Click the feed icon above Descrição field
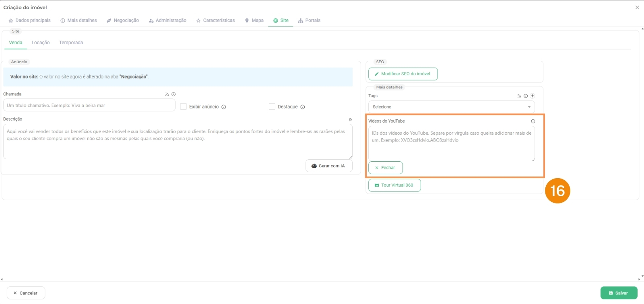The height and width of the screenshot is (304, 644). click(x=351, y=120)
